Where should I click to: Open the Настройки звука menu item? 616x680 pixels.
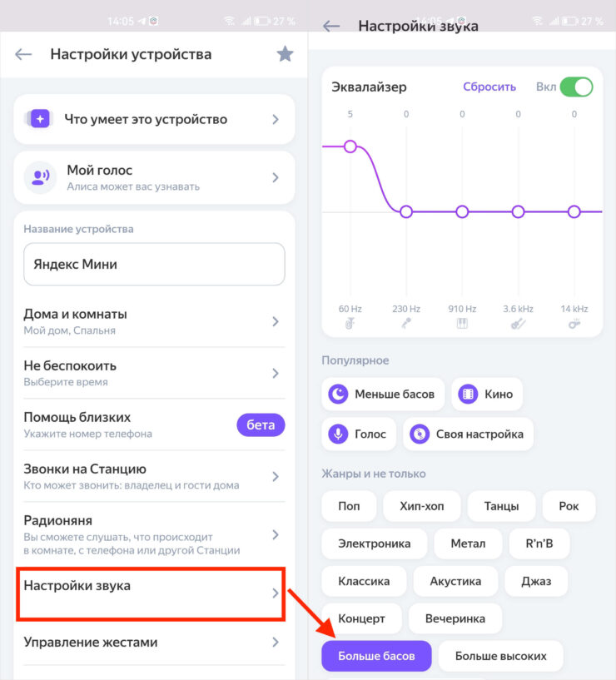pyautogui.click(x=152, y=593)
